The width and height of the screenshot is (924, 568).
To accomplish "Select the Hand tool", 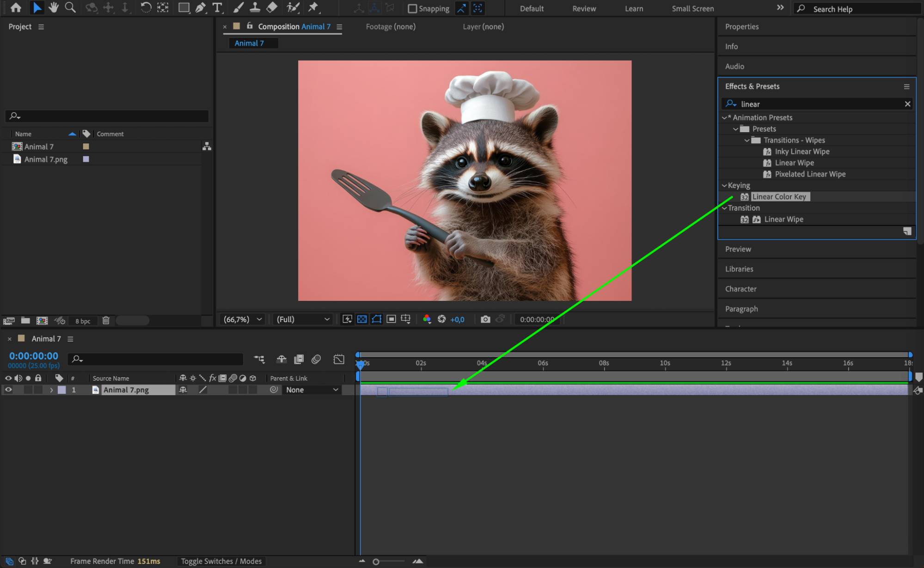I will coord(54,7).
